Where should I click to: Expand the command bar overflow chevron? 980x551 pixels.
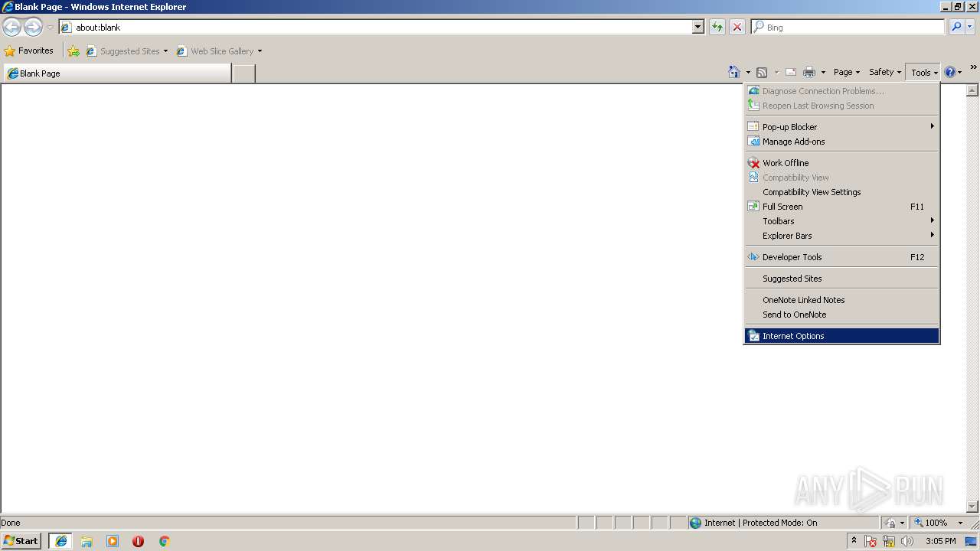(973, 67)
